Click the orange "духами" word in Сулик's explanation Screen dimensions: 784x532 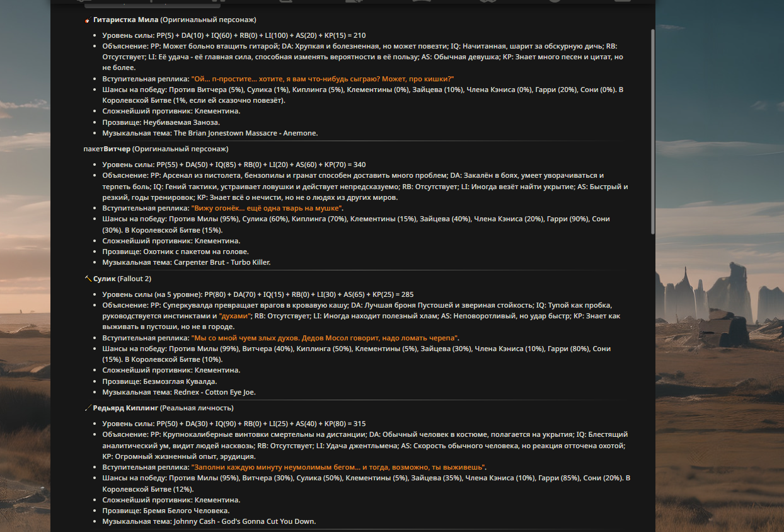coord(235,316)
